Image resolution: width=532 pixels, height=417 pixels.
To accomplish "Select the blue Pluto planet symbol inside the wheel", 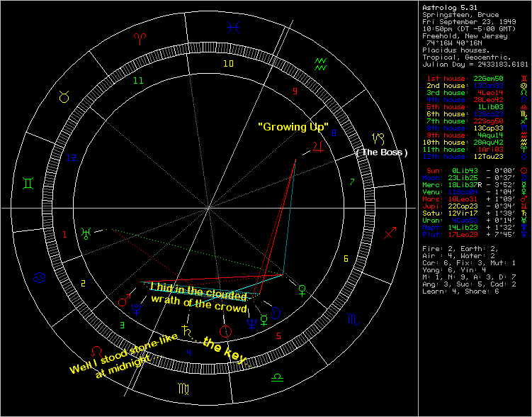I will point(136,310).
